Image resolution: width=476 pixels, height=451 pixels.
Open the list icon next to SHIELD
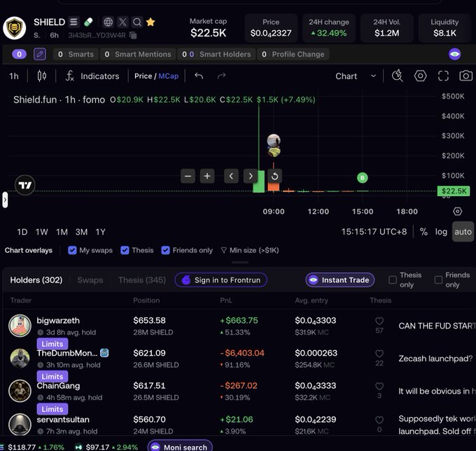coord(73,22)
